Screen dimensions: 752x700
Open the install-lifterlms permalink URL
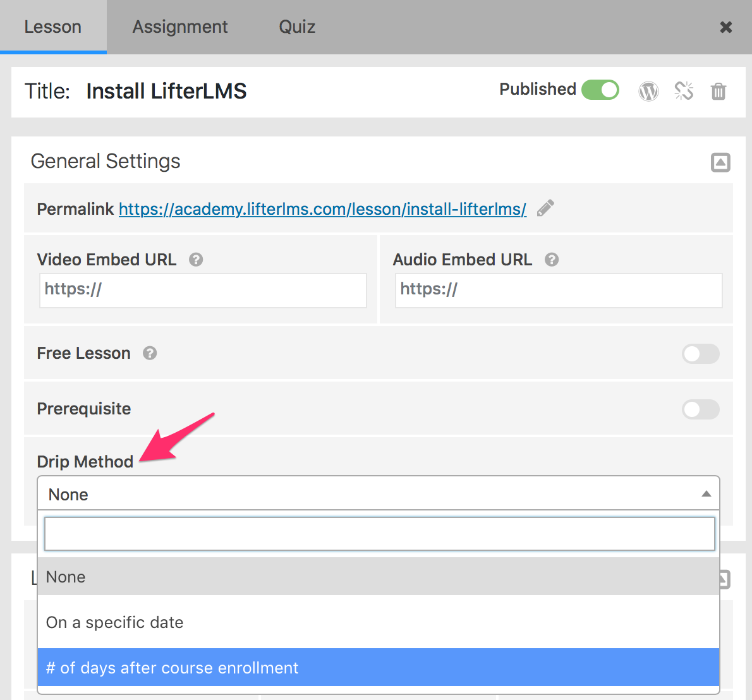pyautogui.click(x=322, y=209)
